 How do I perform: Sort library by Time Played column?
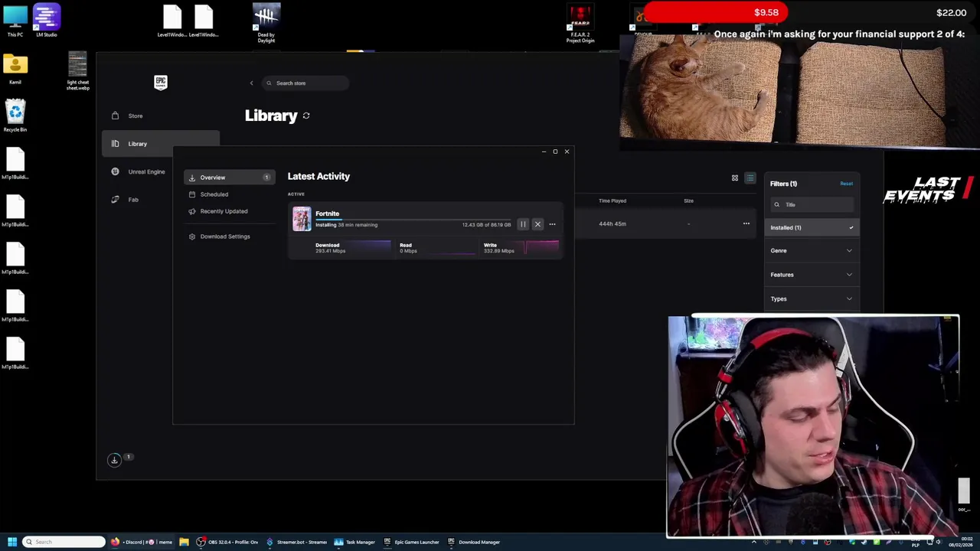(612, 201)
